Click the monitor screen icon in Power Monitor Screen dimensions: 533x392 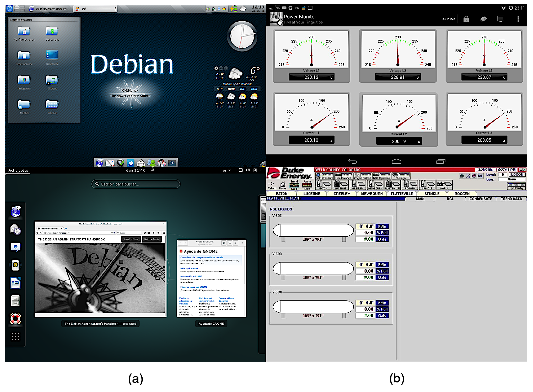coord(500,19)
